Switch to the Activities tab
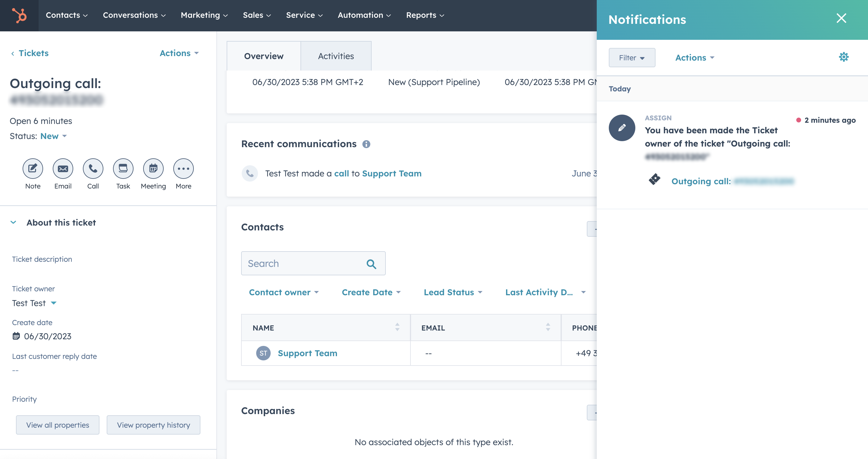The image size is (868, 459). click(x=336, y=56)
